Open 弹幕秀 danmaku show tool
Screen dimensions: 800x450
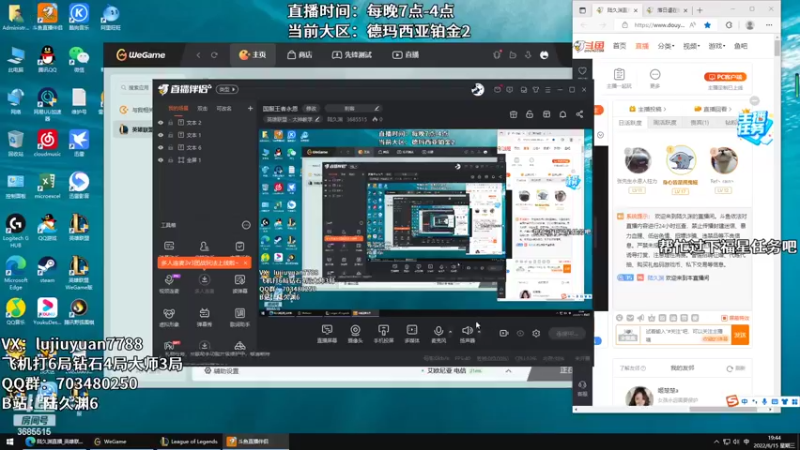click(204, 317)
